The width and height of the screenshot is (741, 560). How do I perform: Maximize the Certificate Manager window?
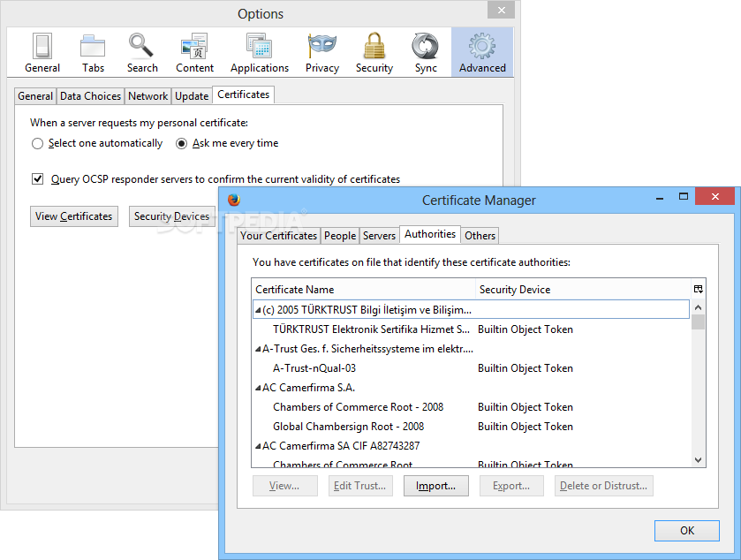[x=684, y=197]
